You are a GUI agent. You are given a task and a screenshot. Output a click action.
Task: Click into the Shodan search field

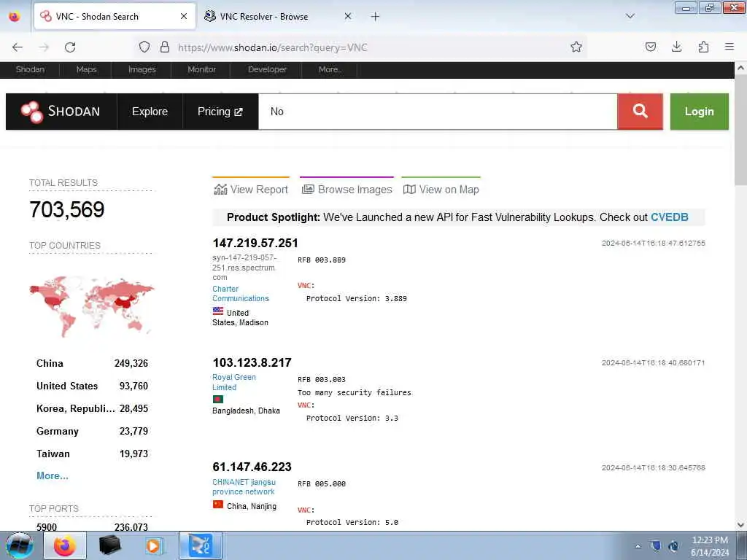click(x=438, y=112)
